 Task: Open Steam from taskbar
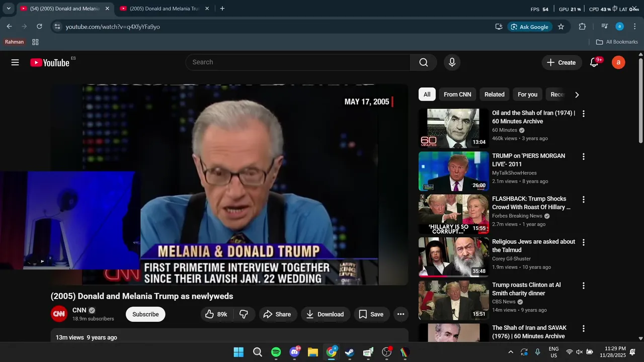coord(350,352)
